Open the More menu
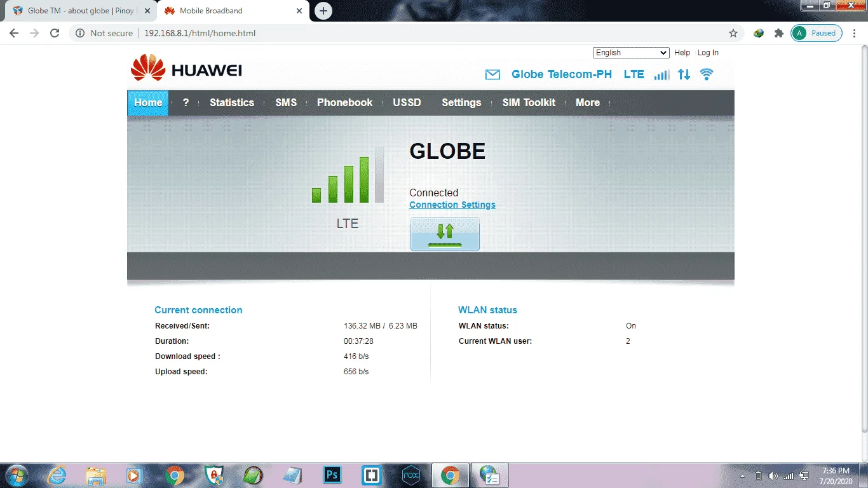868x488 pixels. [x=588, y=103]
